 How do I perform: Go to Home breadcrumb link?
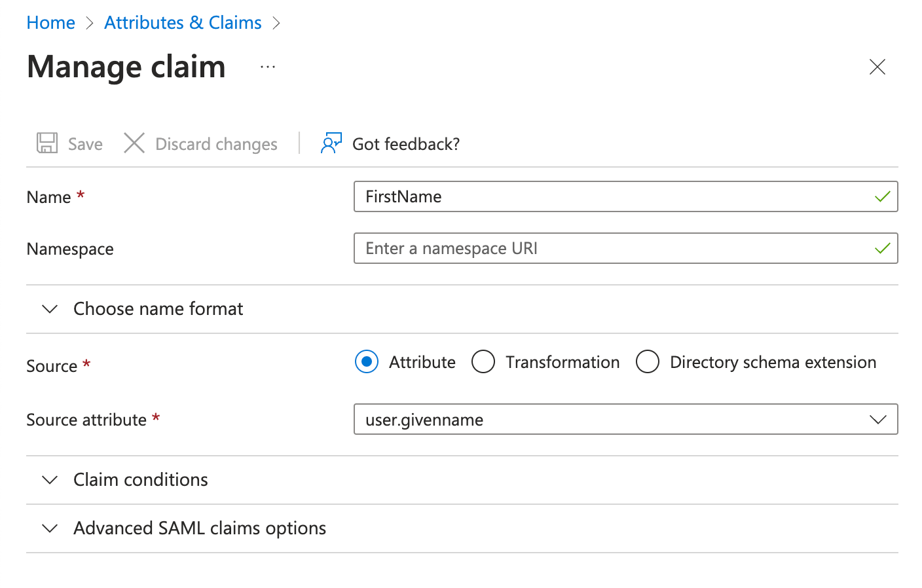(51, 23)
